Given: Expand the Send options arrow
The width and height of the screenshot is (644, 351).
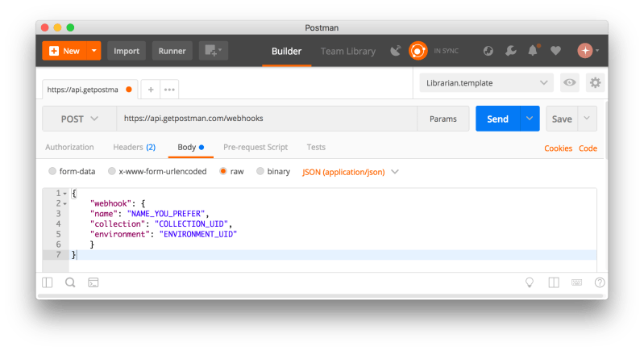Looking at the screenshot, I should [530, 119].
